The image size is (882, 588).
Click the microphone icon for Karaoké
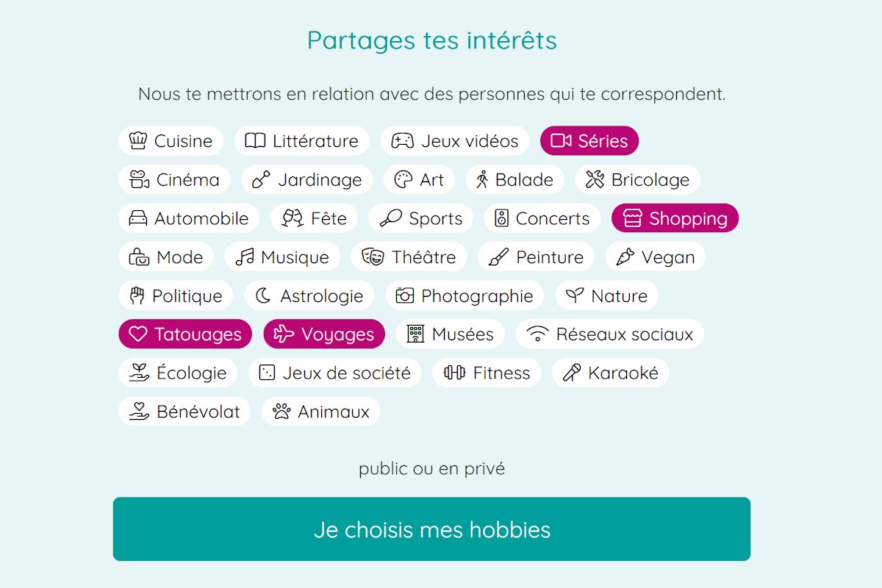click(571, 373)
